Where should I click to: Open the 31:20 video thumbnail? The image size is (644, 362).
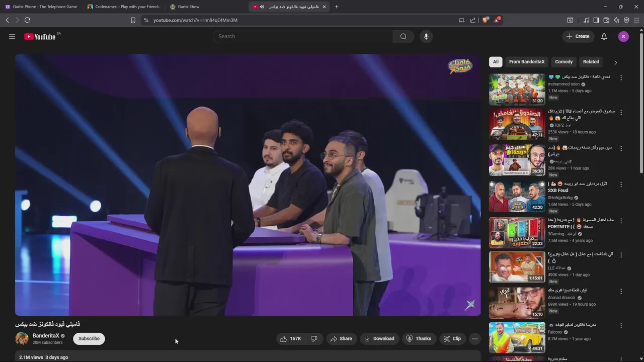click(517, 89)
